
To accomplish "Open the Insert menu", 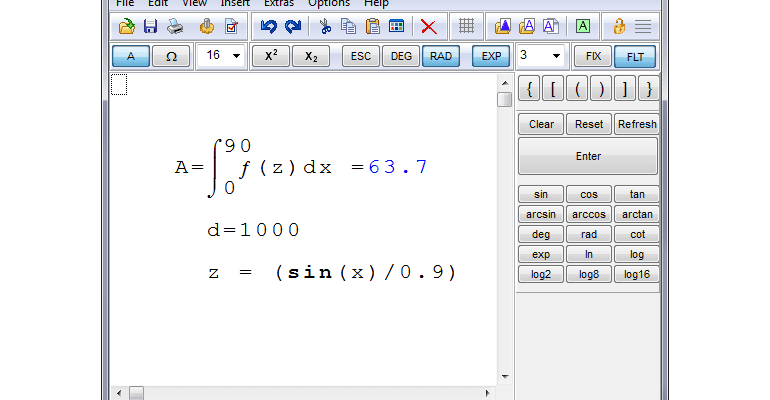I will pyautogui.click(x=235, y=4).
